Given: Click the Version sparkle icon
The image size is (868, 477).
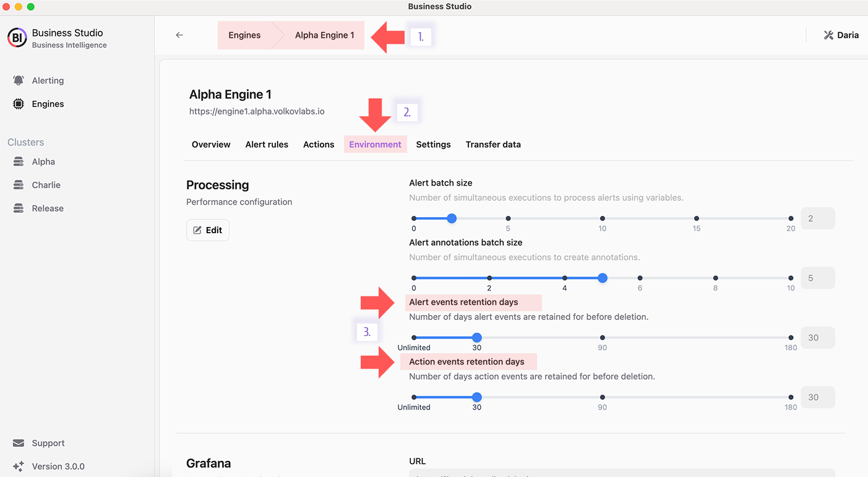Looking at the screenshot, I should click(19, 466).
